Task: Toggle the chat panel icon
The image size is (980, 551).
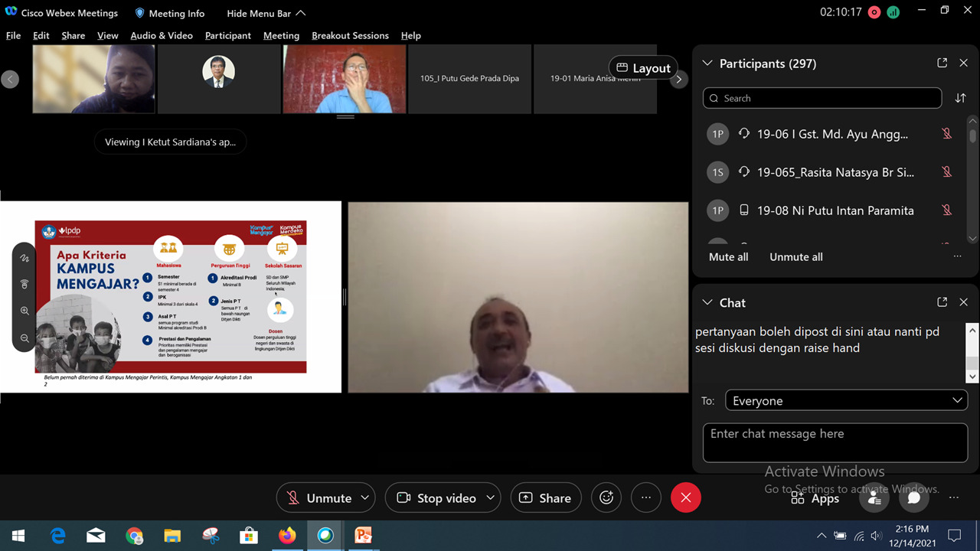Action: pos(914,497)
